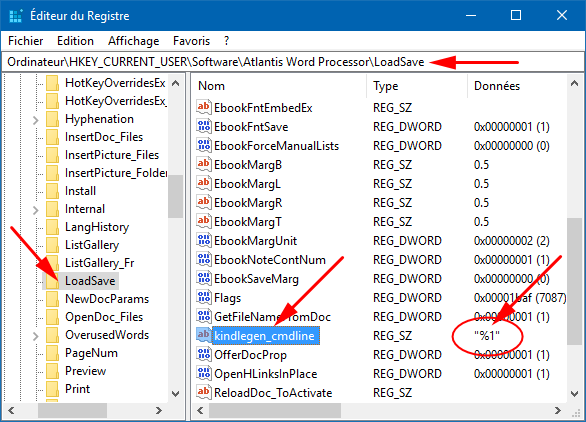This screenshot has height=422, width=586.
Task: Click the "%1" data of kindlegen_cmdline
Action: [487, 336]
